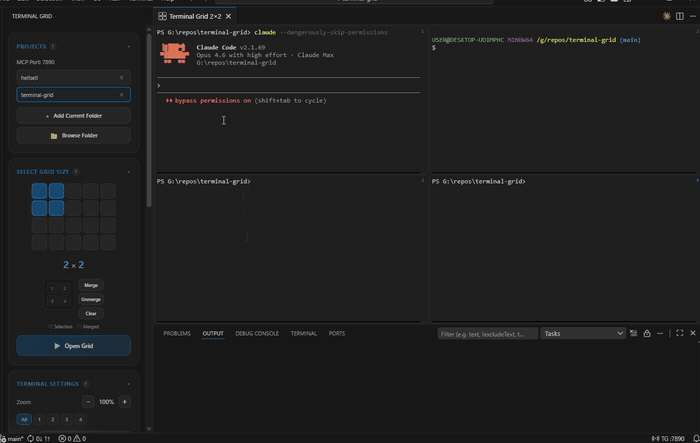The image size is (700, 443).
Task: Click the output Filter input field
Action: click(x=488, y=334)
